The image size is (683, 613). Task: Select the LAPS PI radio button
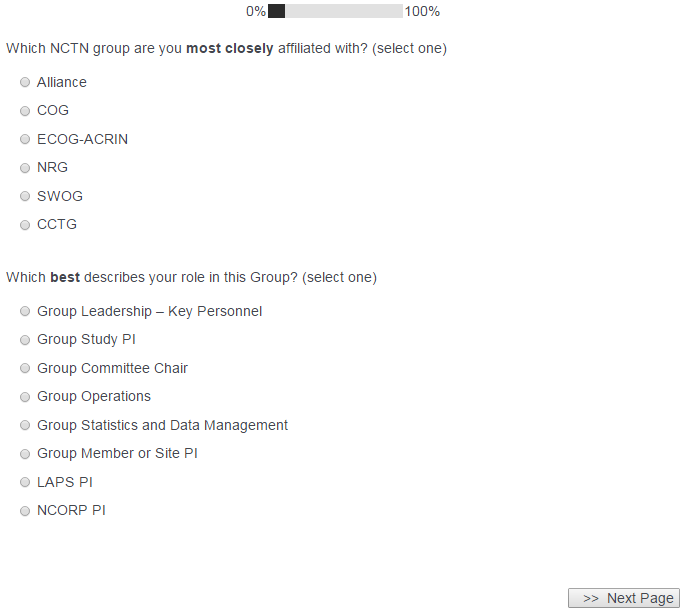coord(25,483)
